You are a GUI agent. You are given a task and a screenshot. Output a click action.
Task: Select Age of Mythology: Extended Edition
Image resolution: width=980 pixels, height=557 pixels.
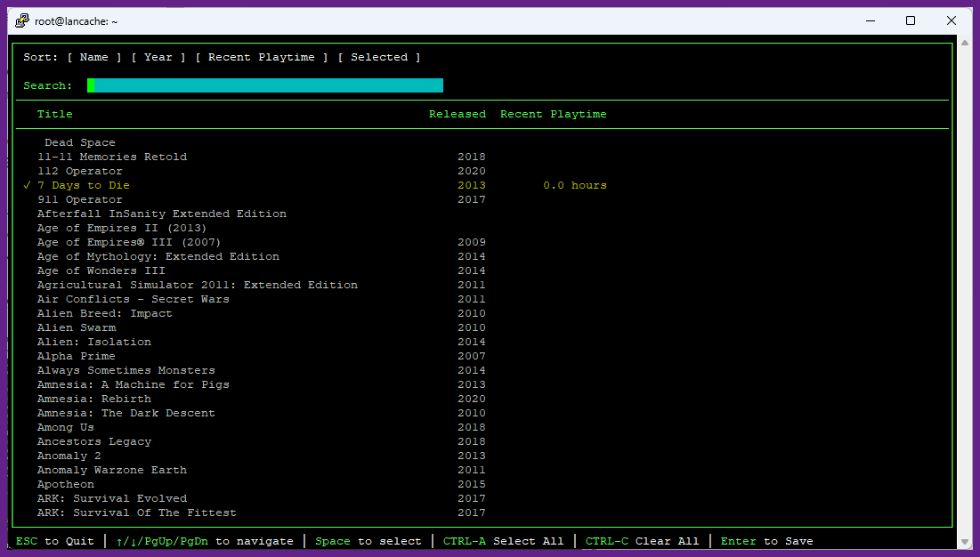point(158,256)
